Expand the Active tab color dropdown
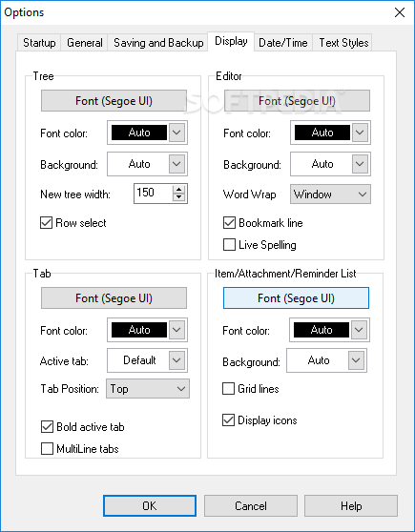 click(176, 360)
